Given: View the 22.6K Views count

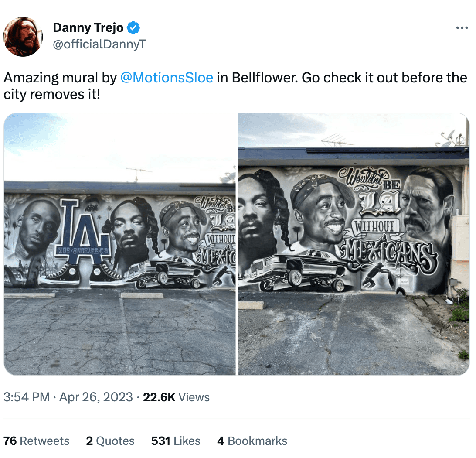Looking at the screenshot, I should tap(176, 397).
